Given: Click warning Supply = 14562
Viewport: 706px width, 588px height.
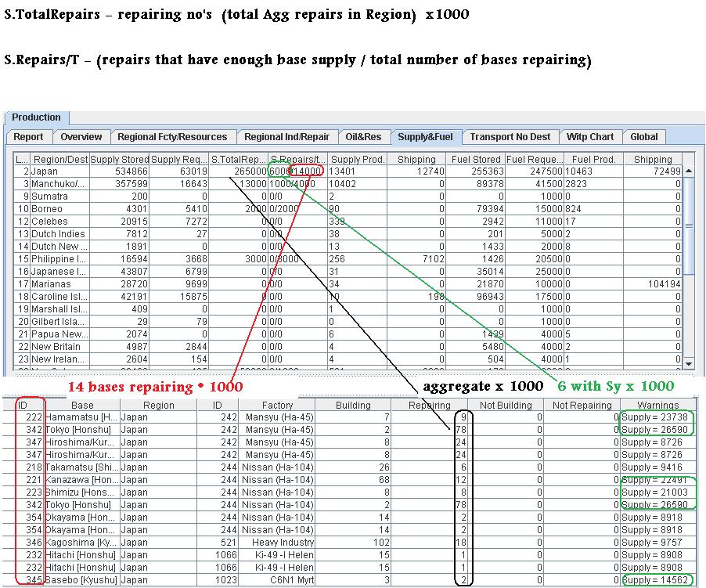Looking at the screenshot, I should [654, 580].
